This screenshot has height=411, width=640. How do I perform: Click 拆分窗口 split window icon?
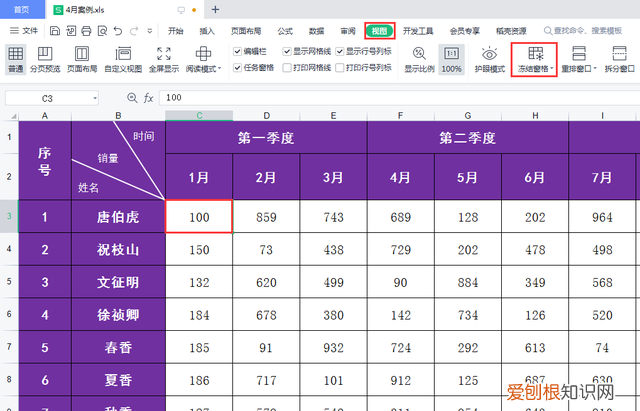click(x=619, y=54)
